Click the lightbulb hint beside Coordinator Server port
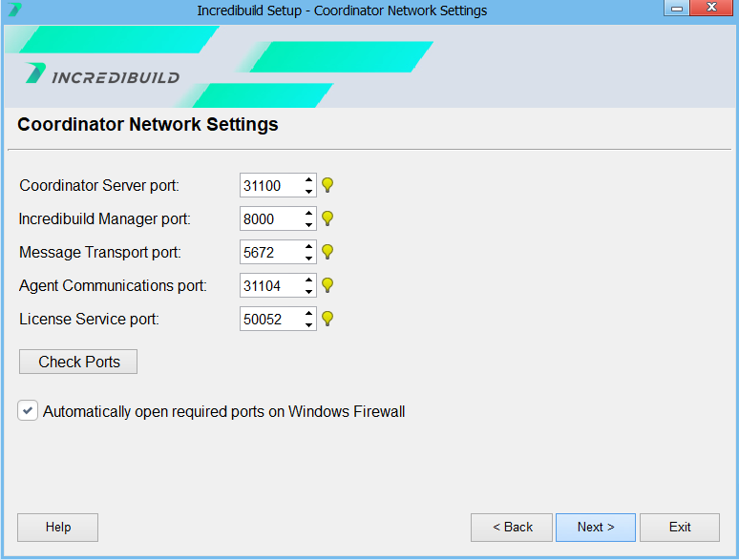 [327, 185]
